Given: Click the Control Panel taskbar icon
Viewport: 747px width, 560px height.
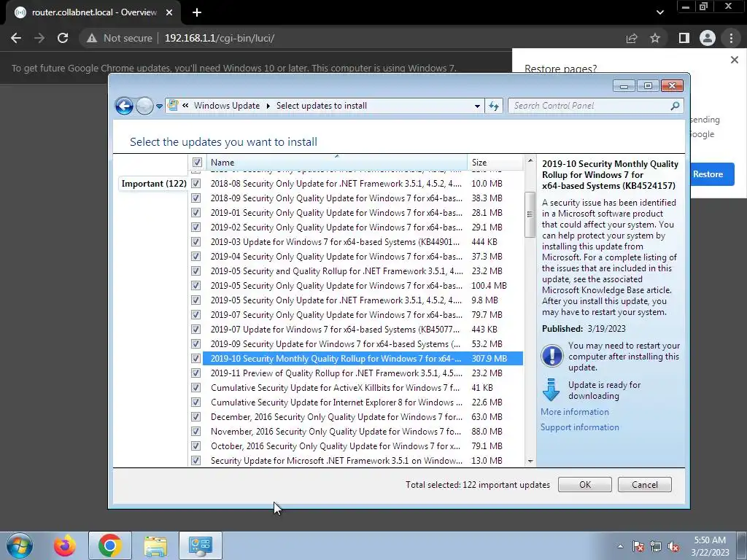Looking at the screenshot, I should tap(200, 545).
